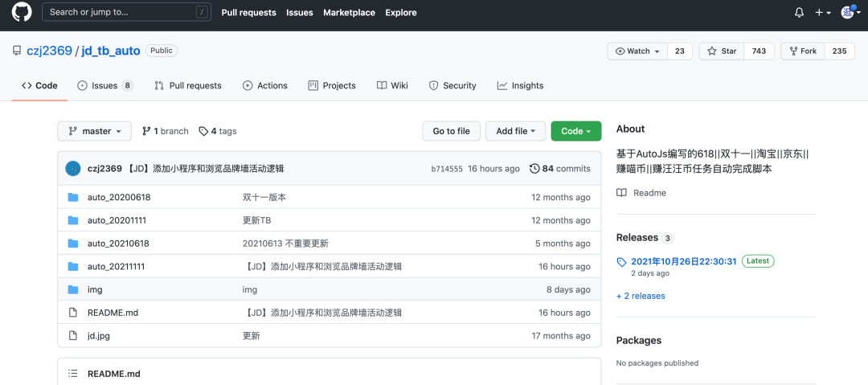Viewport: 868px width, 385px height.
Task: Open owner czj2369 link in repo title
Action: (x=49, y=51)
